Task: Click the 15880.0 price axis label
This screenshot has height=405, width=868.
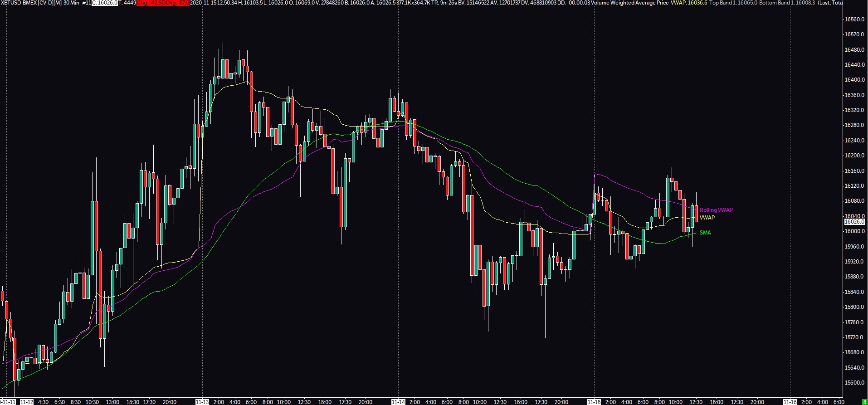Action: pos(854,277)
